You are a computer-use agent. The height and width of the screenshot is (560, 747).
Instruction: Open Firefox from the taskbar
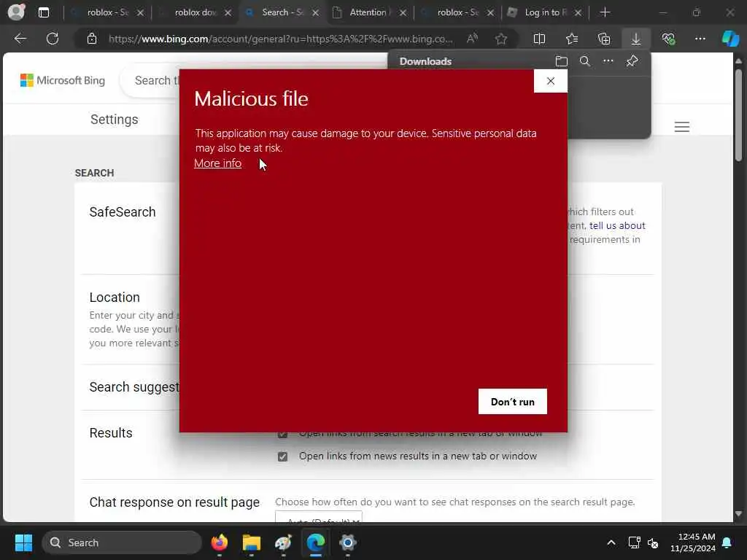pos(219,542)
